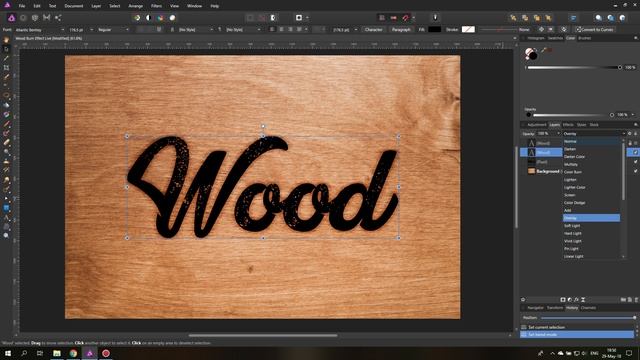Add an adjustment from Layers panel footer

click(570, 300)
